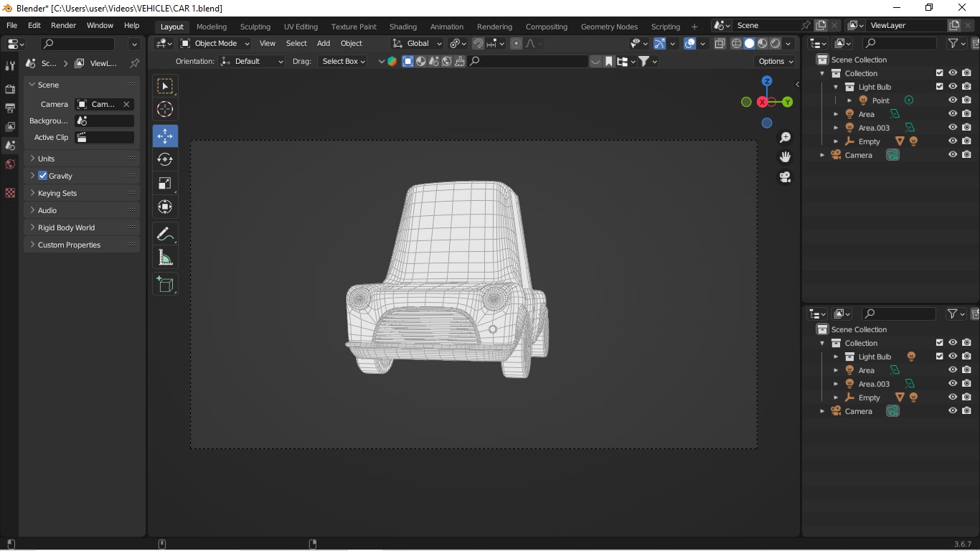Viewport: 980px width, 551px height.
Task: Expand the Keying Sets panel
Action: coord(82,193)
